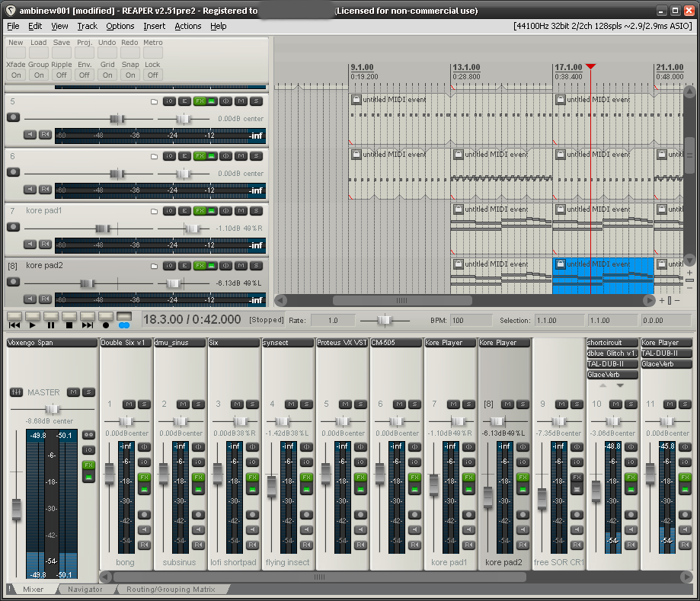
Task: Toggle Xfade On button in toolbar
Action: coord(16,75)
